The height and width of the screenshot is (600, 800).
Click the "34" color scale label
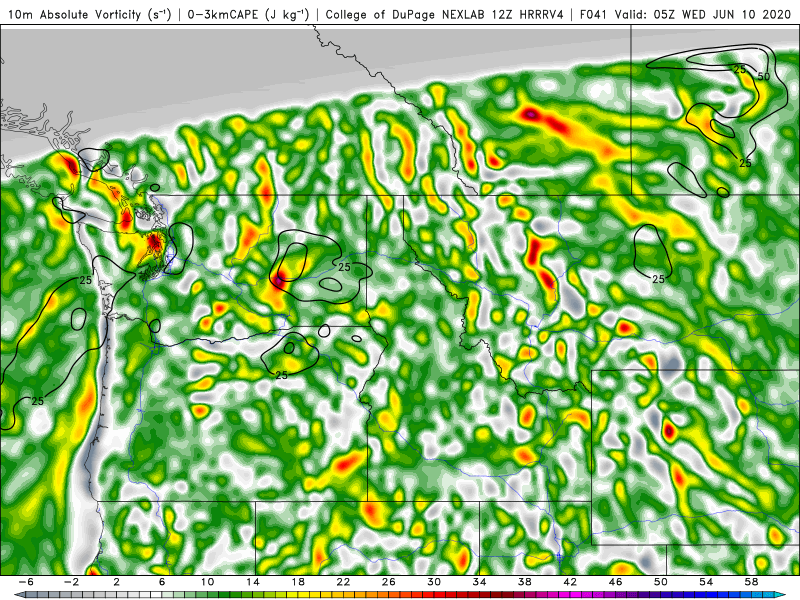(x=480, y=582)
